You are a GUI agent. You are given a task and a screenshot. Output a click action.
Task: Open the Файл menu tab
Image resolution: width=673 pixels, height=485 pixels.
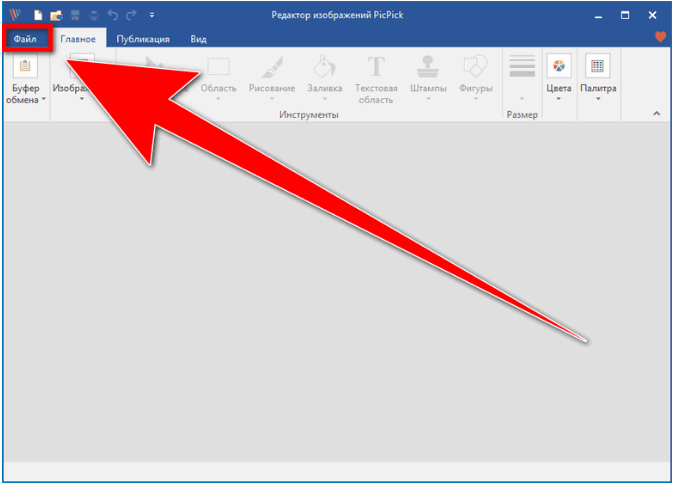(x=26, y=38)
